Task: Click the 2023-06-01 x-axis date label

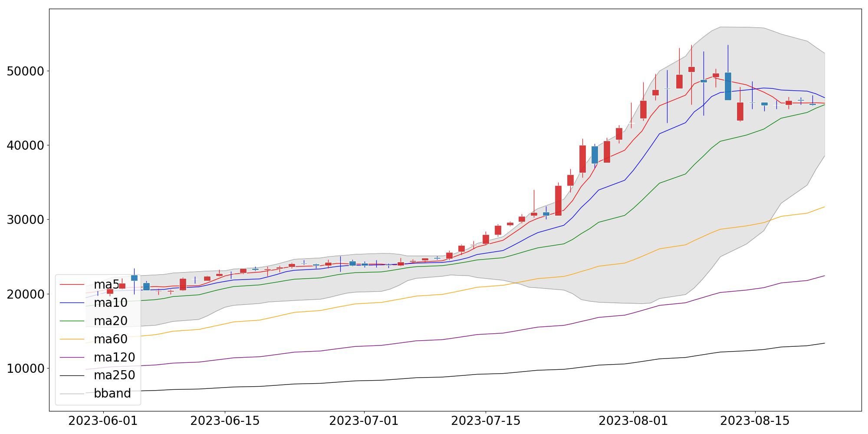Action: tap(103, 421)
